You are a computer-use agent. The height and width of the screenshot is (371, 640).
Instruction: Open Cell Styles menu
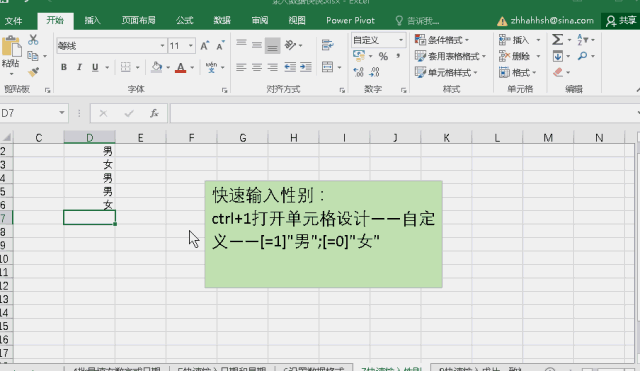[446, 73]
